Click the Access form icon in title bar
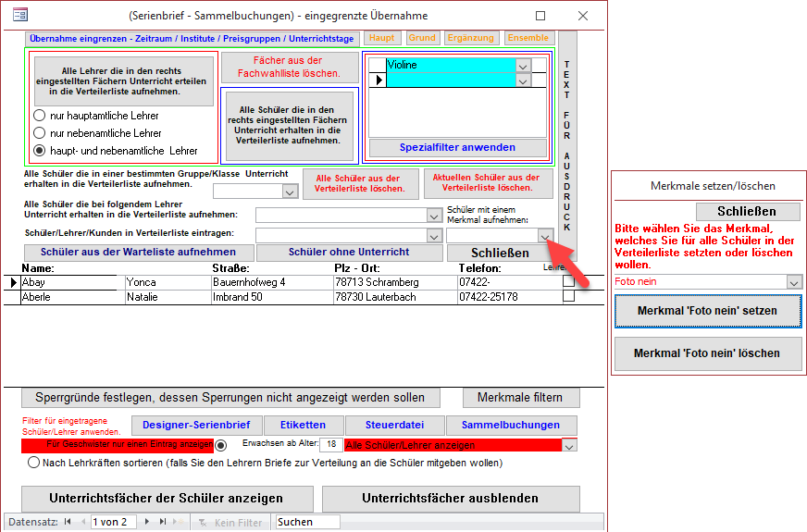Image resolution: width=807 pixels, height=532 pixels. 19,15
